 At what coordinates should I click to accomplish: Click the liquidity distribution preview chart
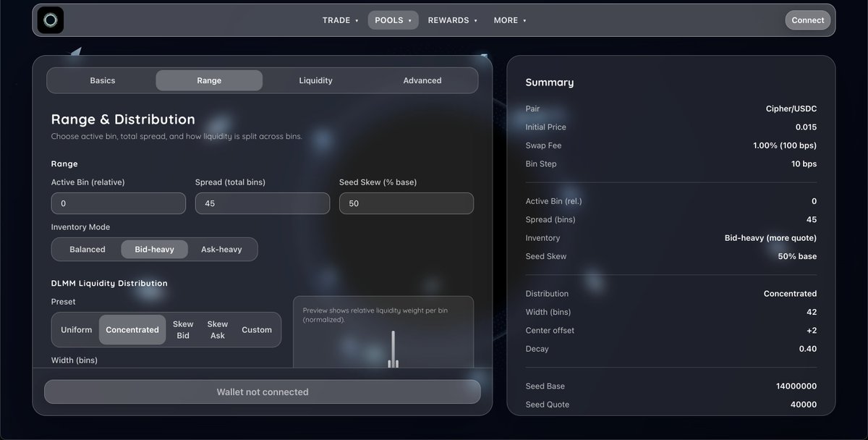(383, 332)
